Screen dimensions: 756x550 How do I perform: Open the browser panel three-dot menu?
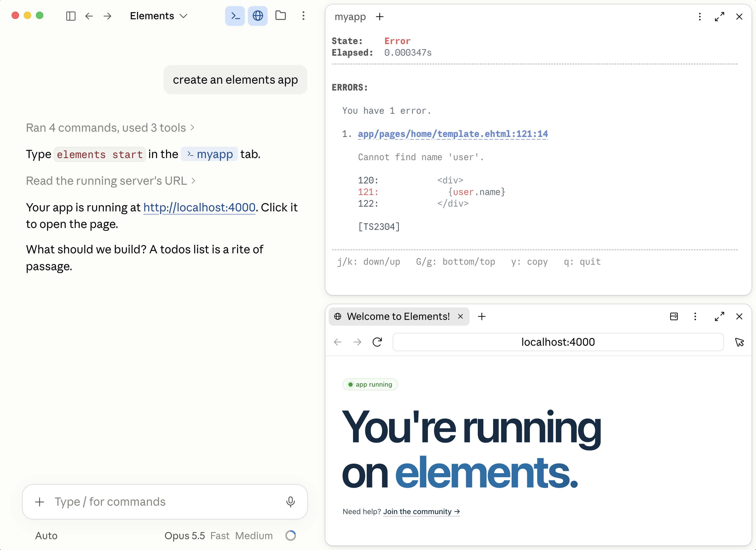point(695,316)
